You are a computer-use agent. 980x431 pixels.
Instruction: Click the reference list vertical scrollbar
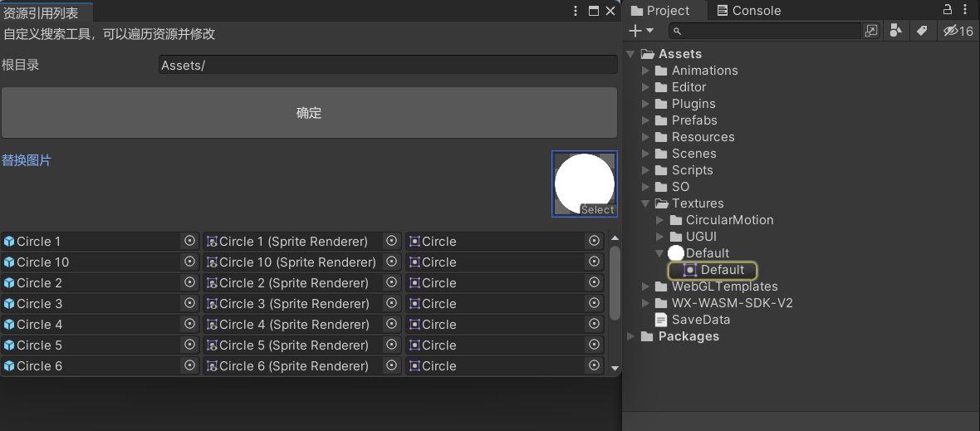(x=615, y=283)
